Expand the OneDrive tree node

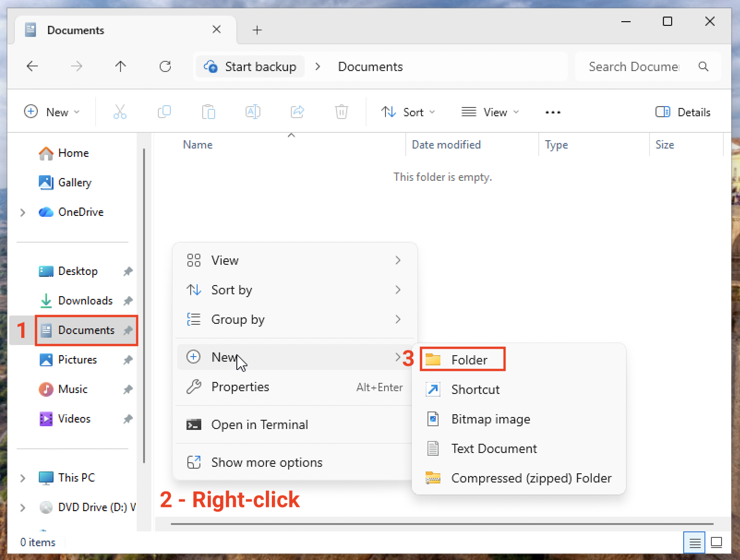[23, 212]
